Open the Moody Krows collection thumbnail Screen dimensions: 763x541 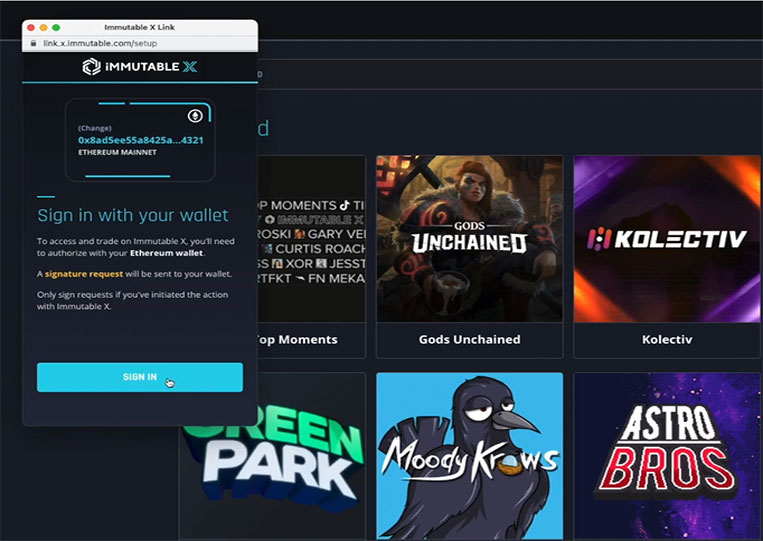(470, 456)
